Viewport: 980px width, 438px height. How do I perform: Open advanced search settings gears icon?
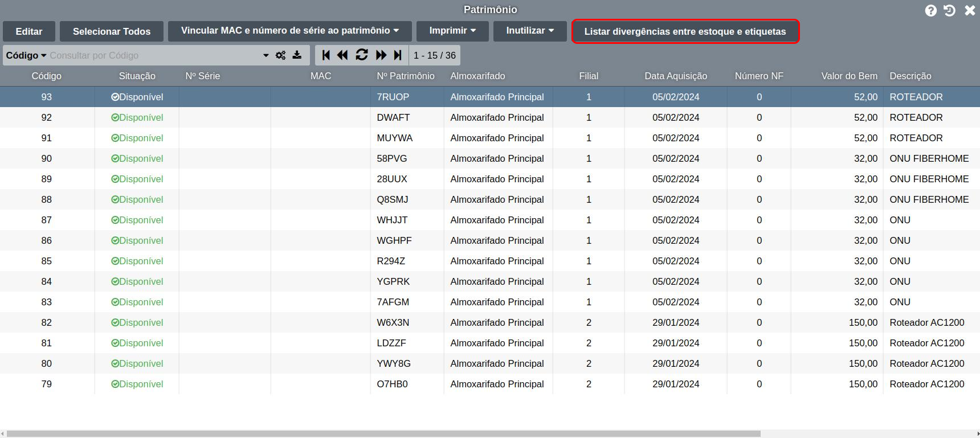(281, 55)
